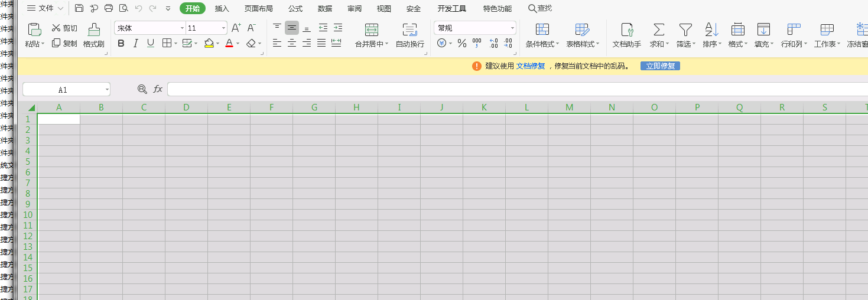Toggle bold formatting
This screenshot has height=300, width=868.
[x=121, y=43]
